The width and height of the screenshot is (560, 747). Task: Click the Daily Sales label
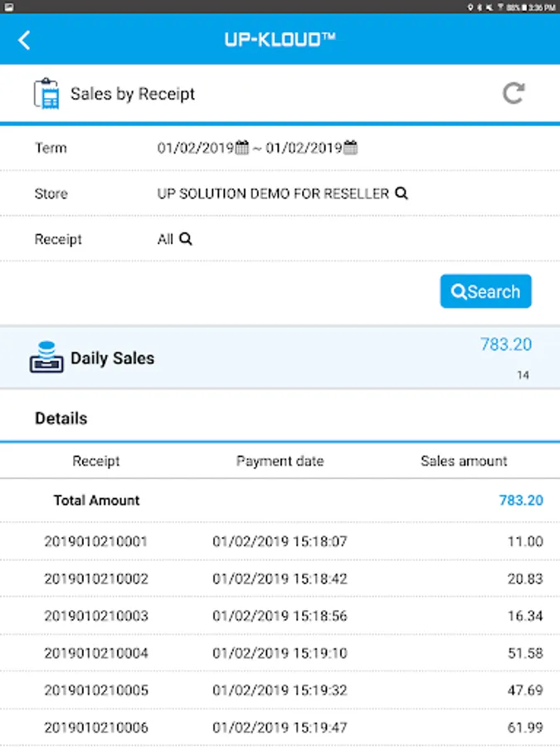(x=112, y=359)
